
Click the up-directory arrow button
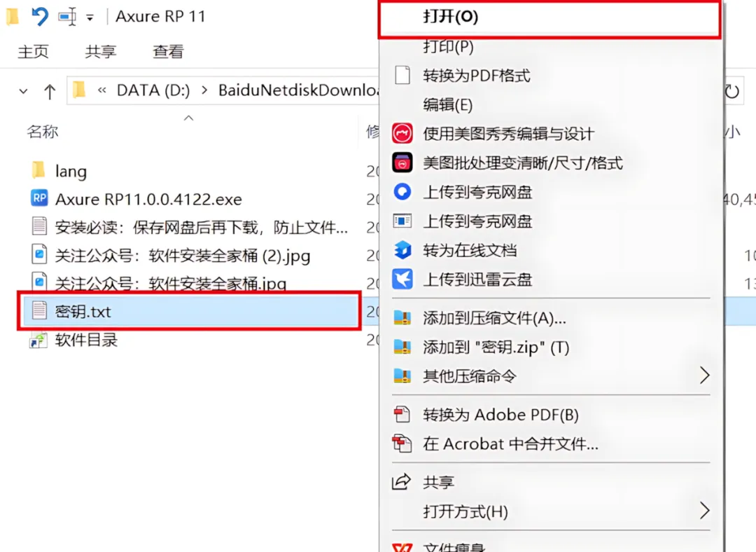(x=50, y=90)
